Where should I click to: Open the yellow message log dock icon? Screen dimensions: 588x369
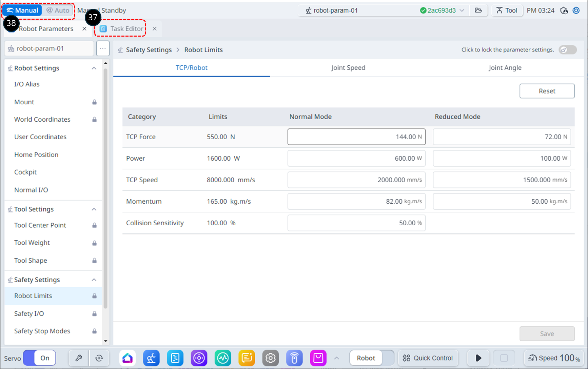247,358
